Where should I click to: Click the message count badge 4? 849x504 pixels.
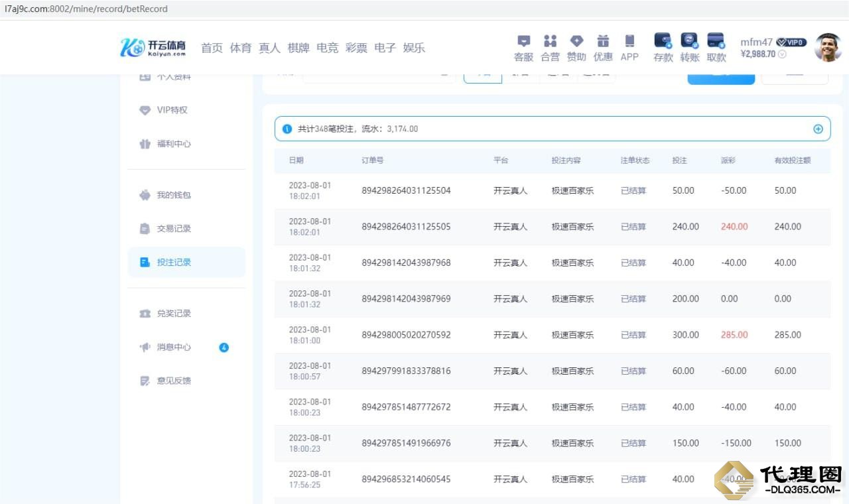(224, 347)
